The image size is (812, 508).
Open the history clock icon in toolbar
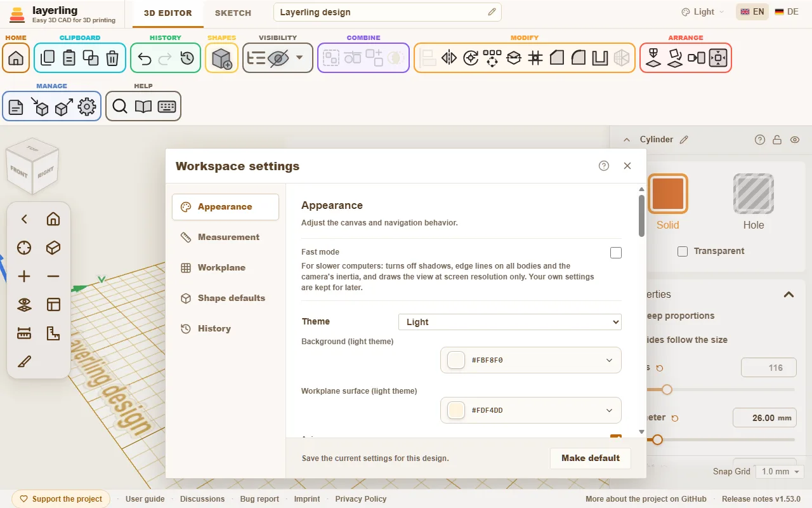187,58
